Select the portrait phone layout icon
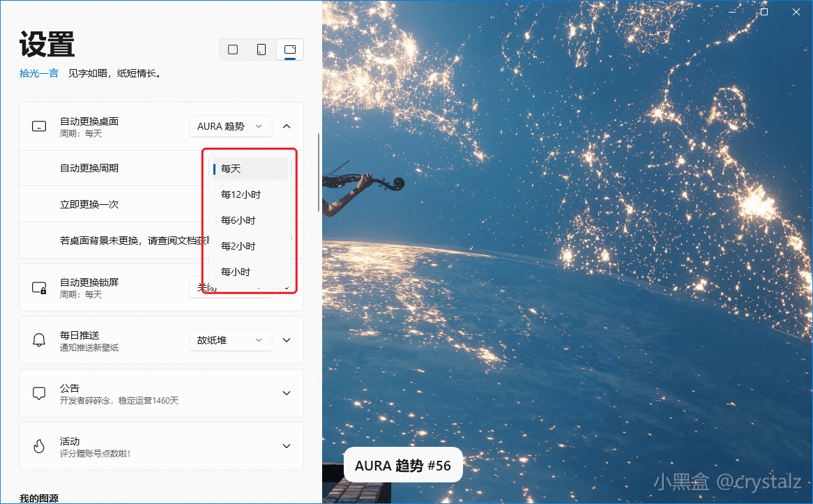This screenshot has width=813, height=504. (x=261, y=49)
